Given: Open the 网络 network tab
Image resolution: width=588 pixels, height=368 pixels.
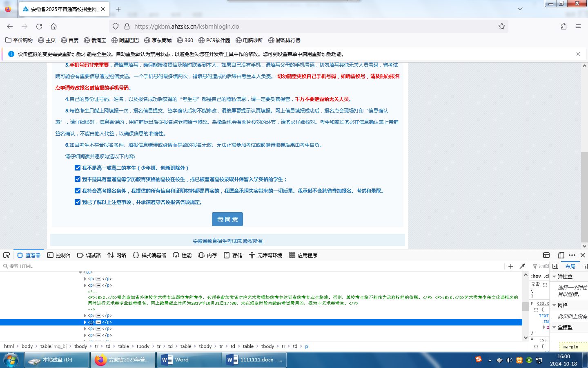Looking at the screenshot, I should pyautogui.click(x=117, y=255).
